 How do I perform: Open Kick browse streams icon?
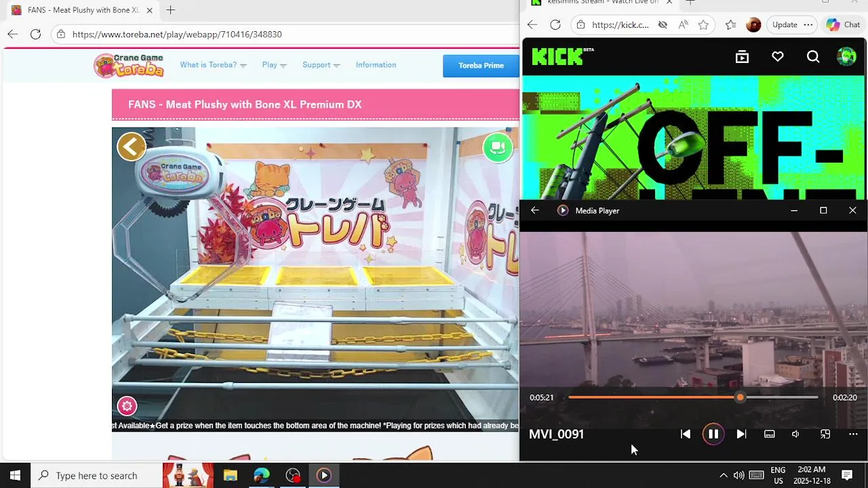tap(743, 57)
